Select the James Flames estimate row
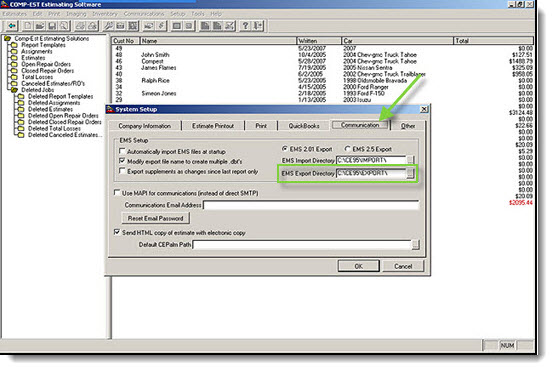Viewport: 553px width, 370px height. pos(322,67)
